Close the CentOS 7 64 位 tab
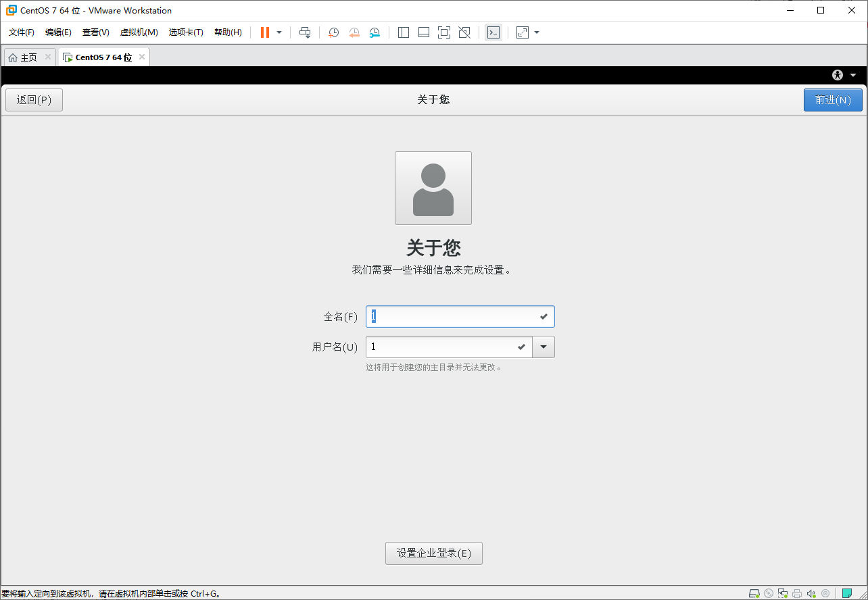The height and width of the screenshot is (600, 868). 141,57
